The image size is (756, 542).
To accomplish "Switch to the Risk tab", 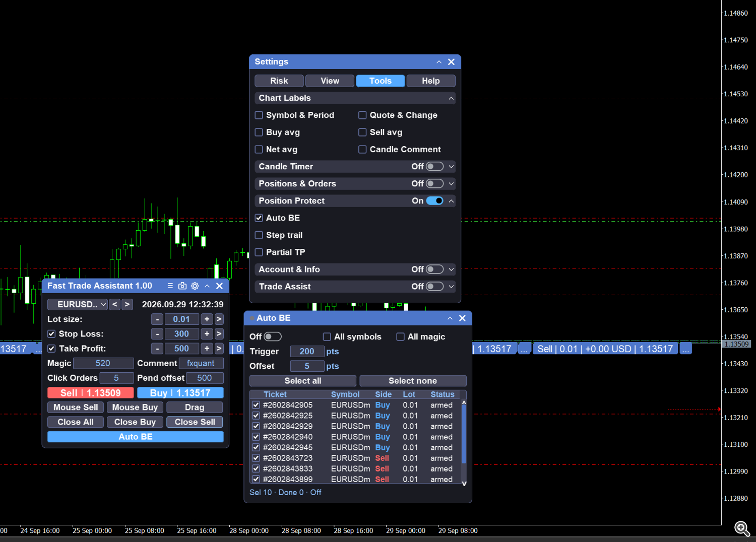I will click(x=279, y=81).
